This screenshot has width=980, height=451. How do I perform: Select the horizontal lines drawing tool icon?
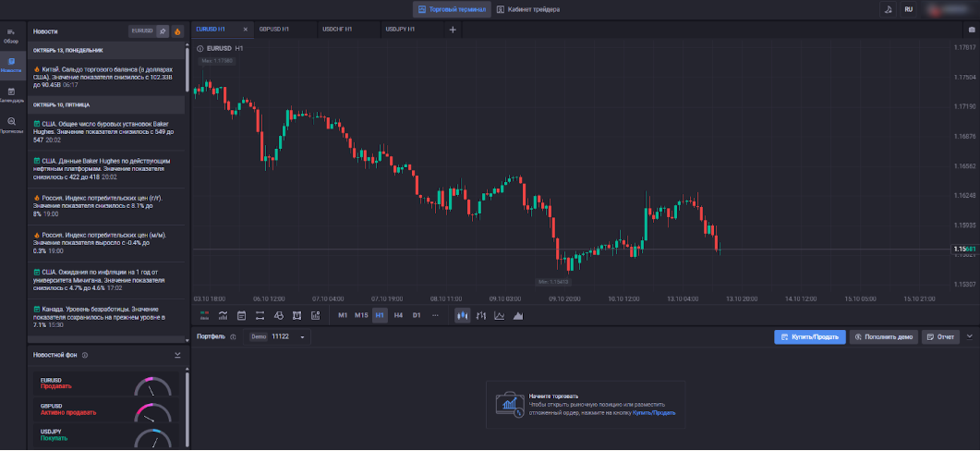[x=260, y=315]
